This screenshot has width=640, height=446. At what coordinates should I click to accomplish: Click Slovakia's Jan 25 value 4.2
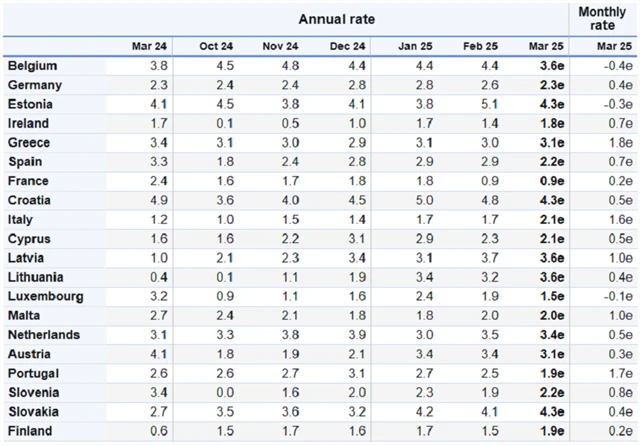pyautogui.click(x=423, y=411)
